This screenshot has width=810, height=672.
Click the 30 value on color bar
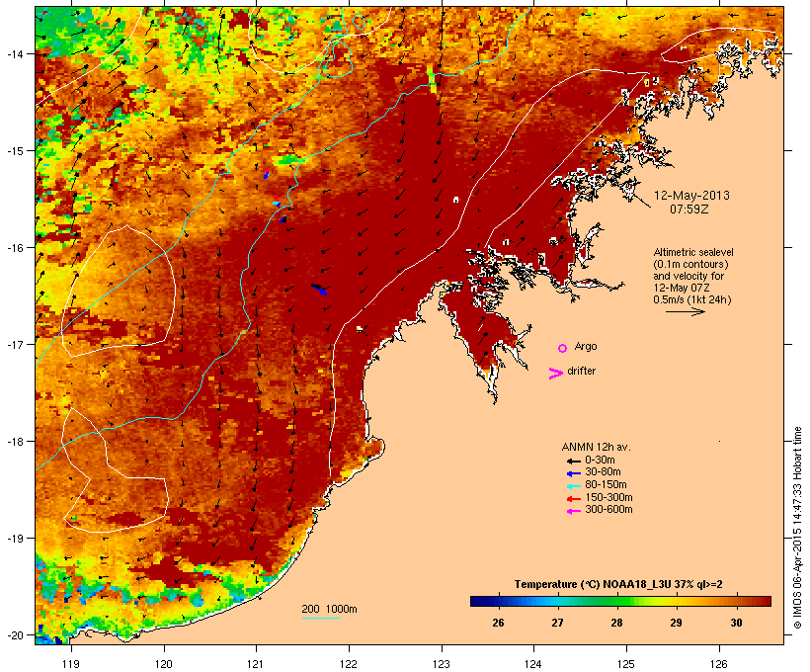click(x=736, y=623)
